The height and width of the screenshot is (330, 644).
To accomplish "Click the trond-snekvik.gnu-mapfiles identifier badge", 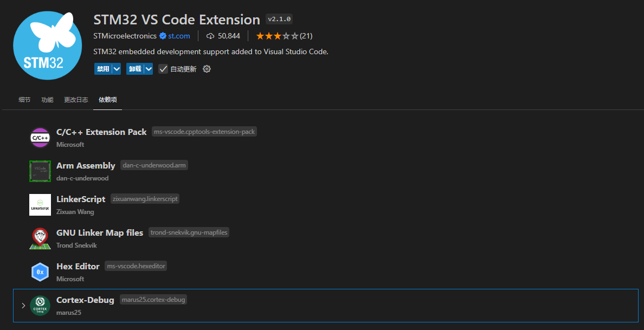I will tap(189, 232).
